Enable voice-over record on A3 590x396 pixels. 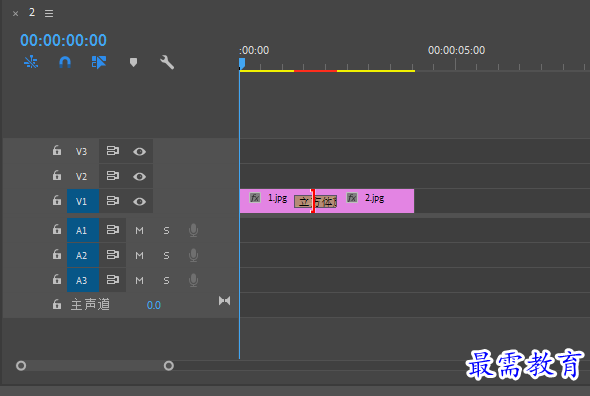click(193, 280)
